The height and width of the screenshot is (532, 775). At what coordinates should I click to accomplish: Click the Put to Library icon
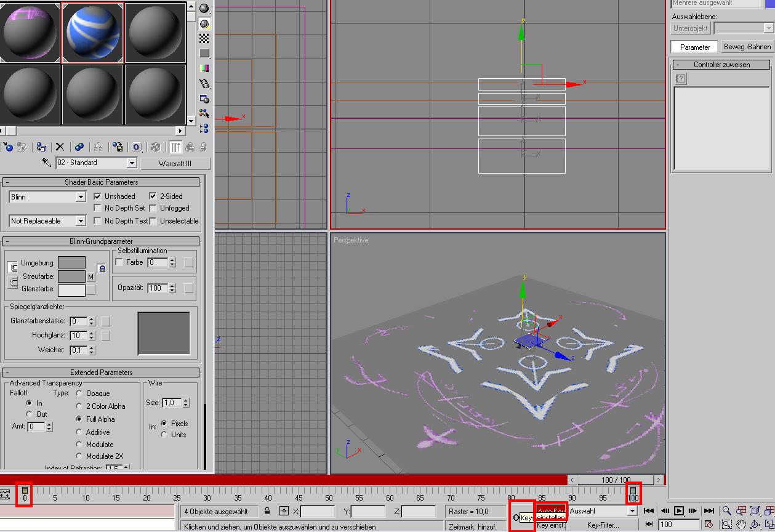pyautogui.click(x=118, y=147)
